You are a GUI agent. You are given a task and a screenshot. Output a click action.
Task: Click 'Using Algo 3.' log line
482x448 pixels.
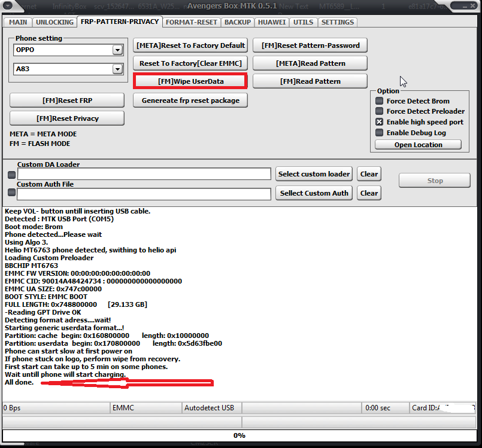[x=26, y=242]
